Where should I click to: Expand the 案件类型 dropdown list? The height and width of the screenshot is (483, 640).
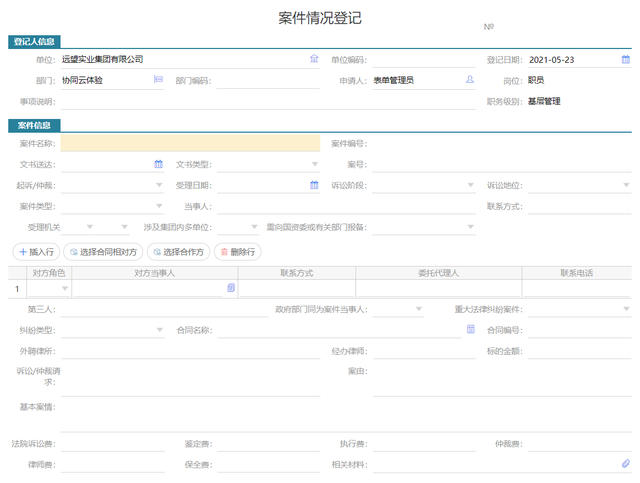coord(159,206)
